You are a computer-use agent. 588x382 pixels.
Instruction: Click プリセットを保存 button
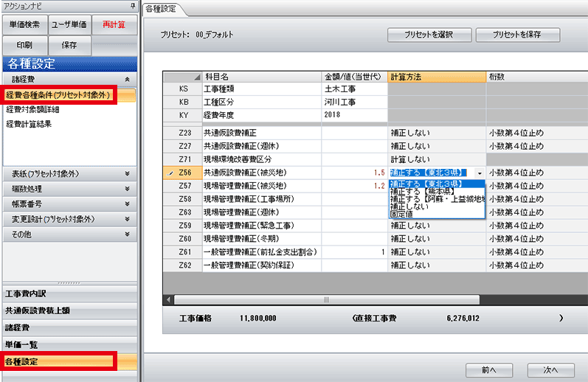(x=517, y=35)
